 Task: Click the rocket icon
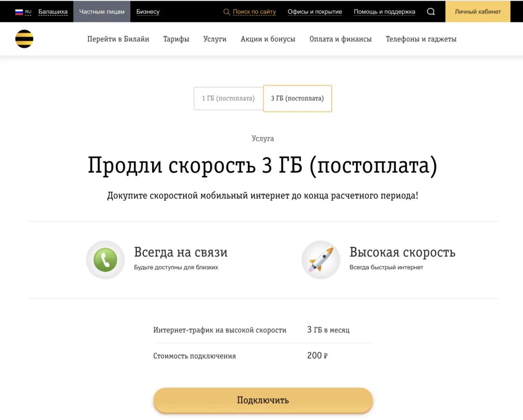tap(321, 260)
